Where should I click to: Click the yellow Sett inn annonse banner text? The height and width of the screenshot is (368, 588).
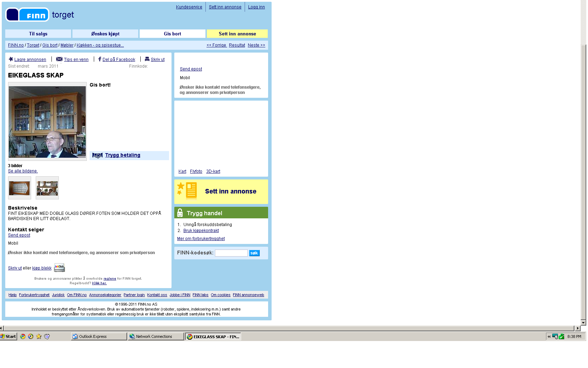[231, 191]
